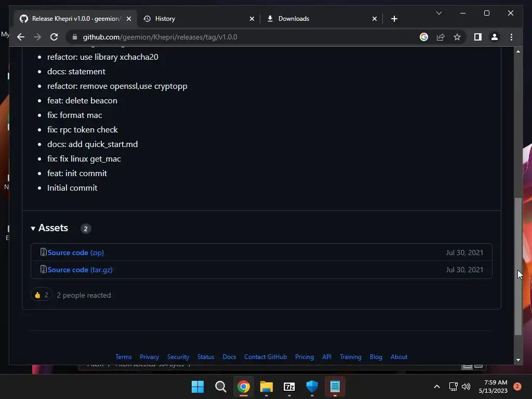
Task: Select the Release Khepri v1.0.0 tab
Action: pos(75,19)
